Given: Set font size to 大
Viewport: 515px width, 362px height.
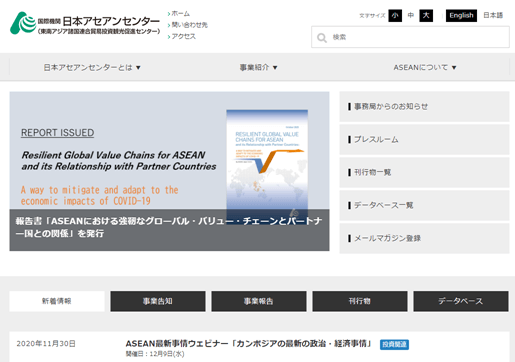Looking at the screenshot, I should click(426, 15).
